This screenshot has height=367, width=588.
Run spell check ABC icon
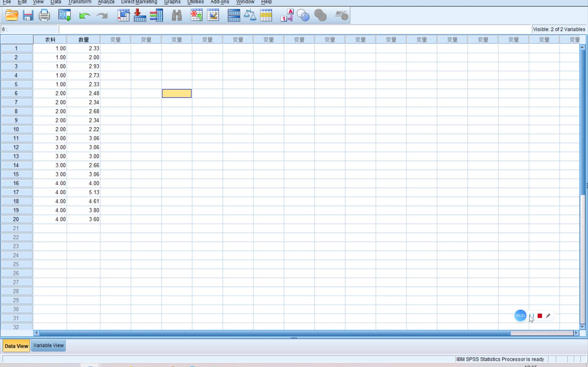[x=341, y=15]
